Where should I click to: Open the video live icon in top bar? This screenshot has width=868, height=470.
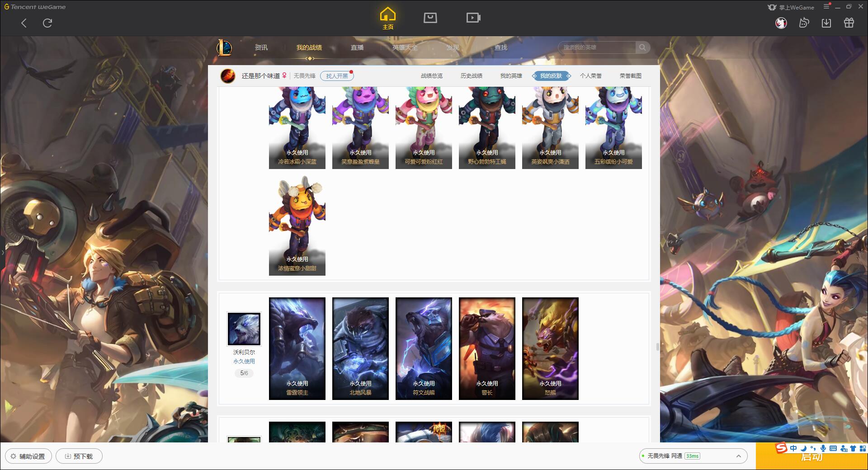473,18
